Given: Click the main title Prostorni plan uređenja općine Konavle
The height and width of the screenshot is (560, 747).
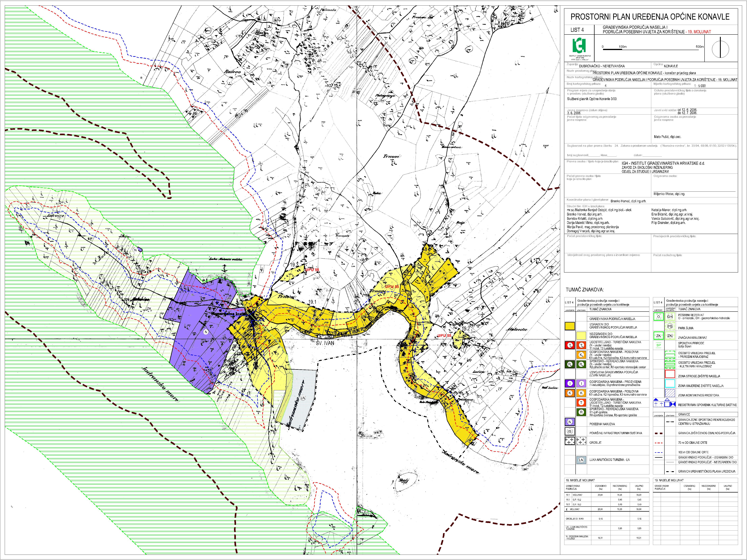Looking at the screenshot, I should point(650,17).
